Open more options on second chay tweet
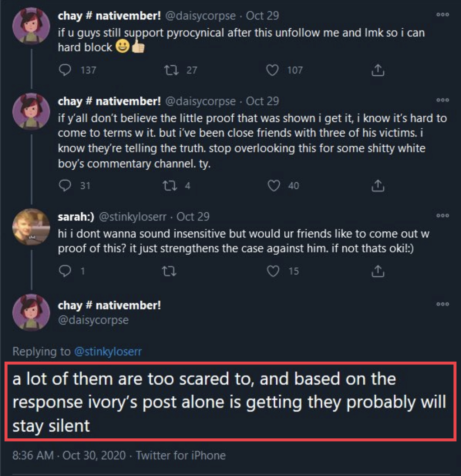This screenshot has height=476, width=461. point(442,100)
